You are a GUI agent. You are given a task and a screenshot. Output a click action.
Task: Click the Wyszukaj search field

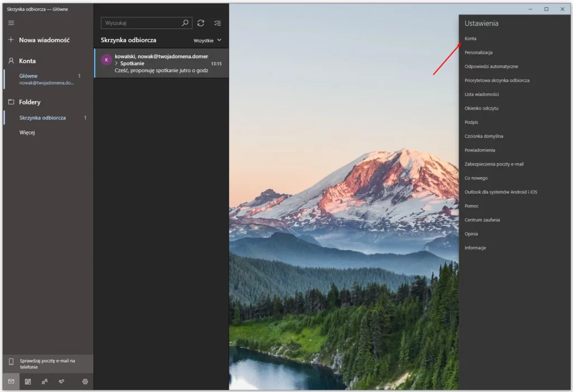pos(141,23)
